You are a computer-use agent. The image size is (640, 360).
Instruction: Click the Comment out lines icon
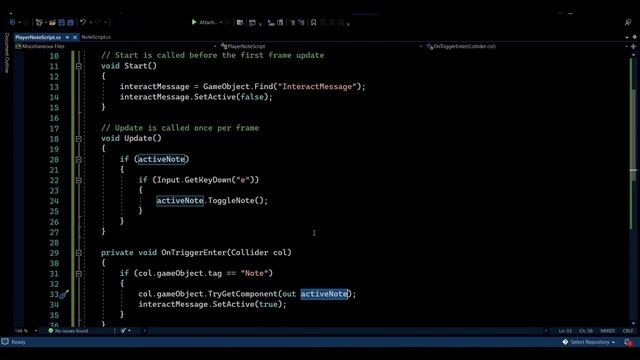293,22
